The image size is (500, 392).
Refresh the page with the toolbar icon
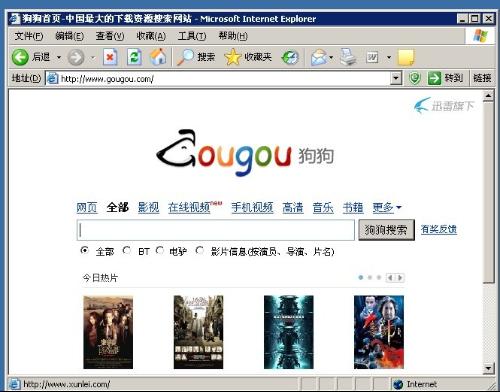click(134, 57)
